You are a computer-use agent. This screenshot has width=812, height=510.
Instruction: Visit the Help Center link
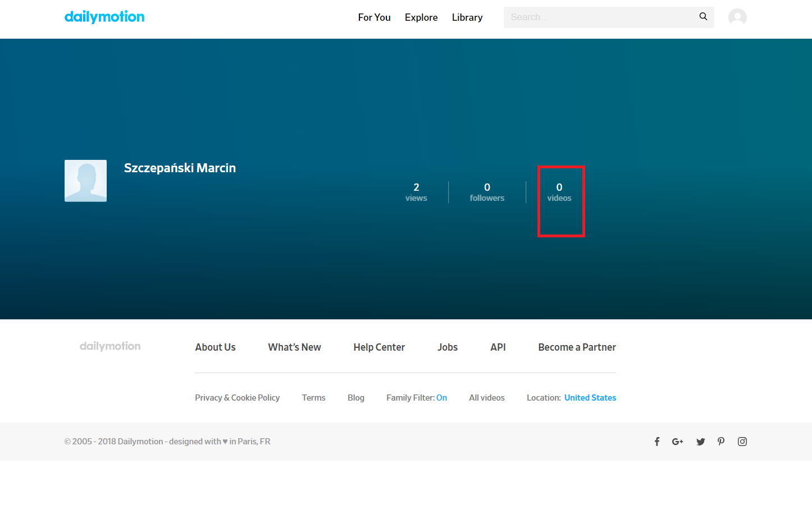379,347
